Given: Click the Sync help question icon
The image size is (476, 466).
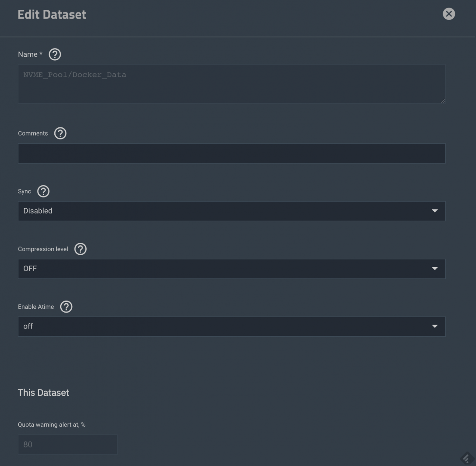Looking at the screenshot, I should pos(43,191).
